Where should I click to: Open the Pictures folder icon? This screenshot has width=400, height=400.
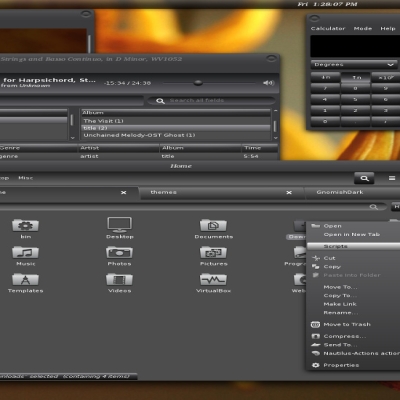pos(213,253)
